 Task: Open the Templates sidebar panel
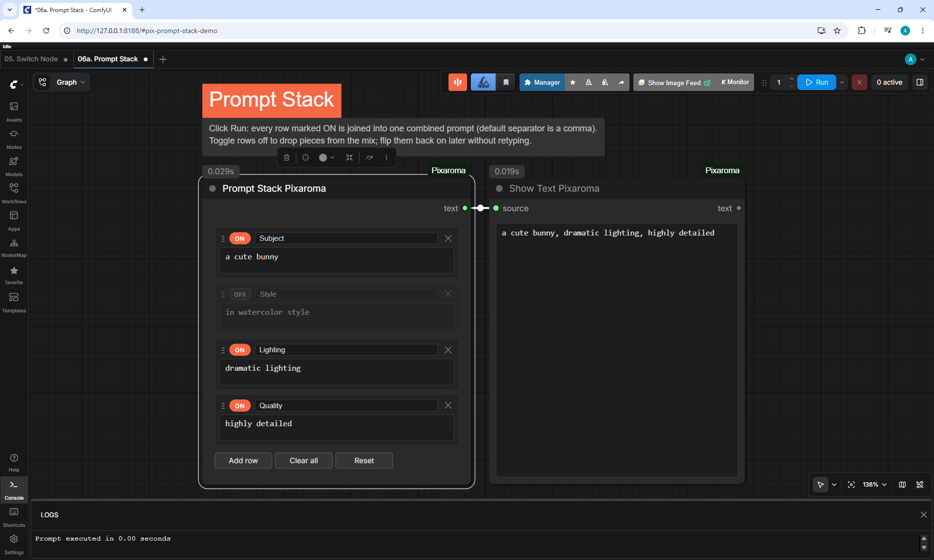[14, 302]
